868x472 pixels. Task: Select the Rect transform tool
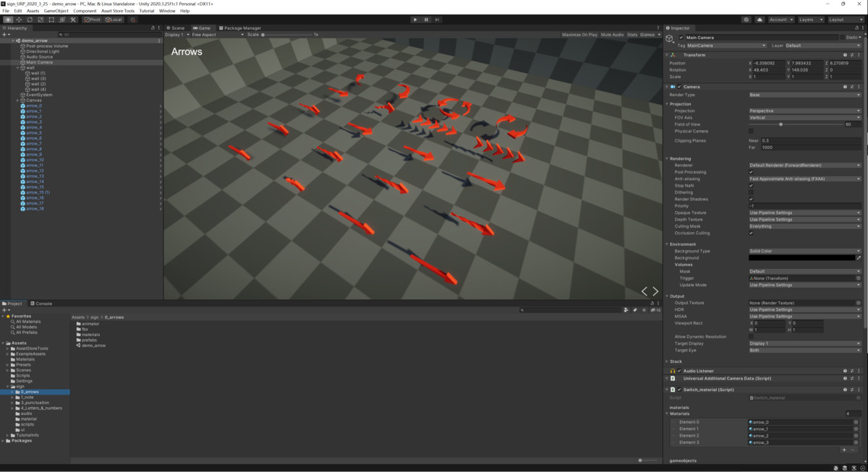[51, 20]
